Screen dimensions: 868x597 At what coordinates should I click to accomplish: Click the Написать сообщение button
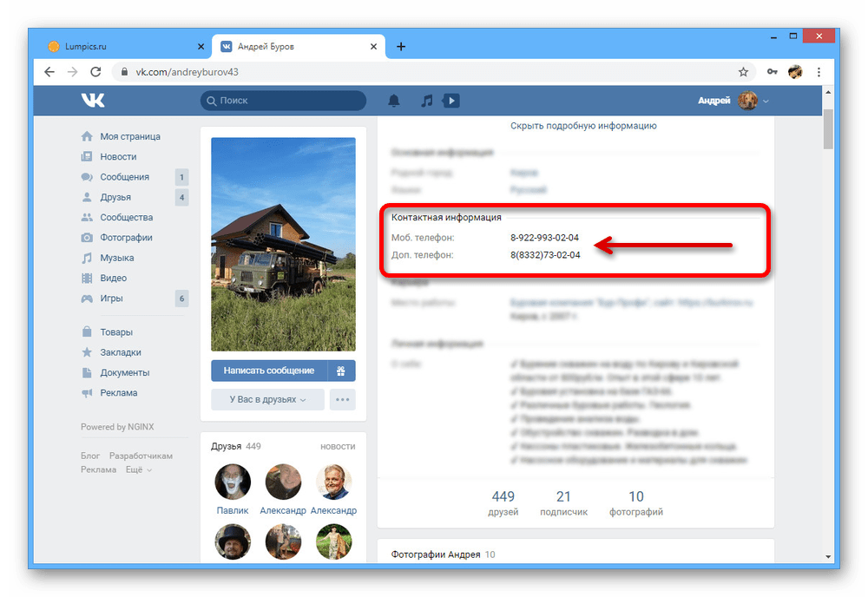coord(269,371)
